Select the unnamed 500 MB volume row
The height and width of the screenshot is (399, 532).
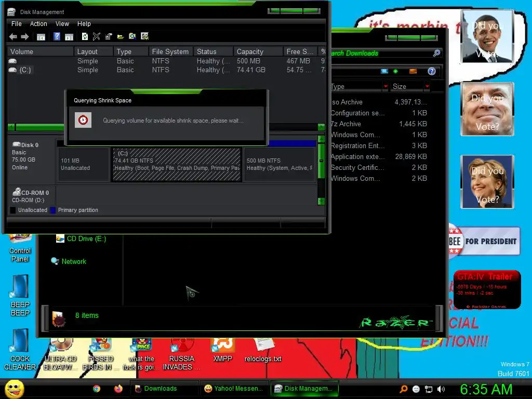point(166,61)
